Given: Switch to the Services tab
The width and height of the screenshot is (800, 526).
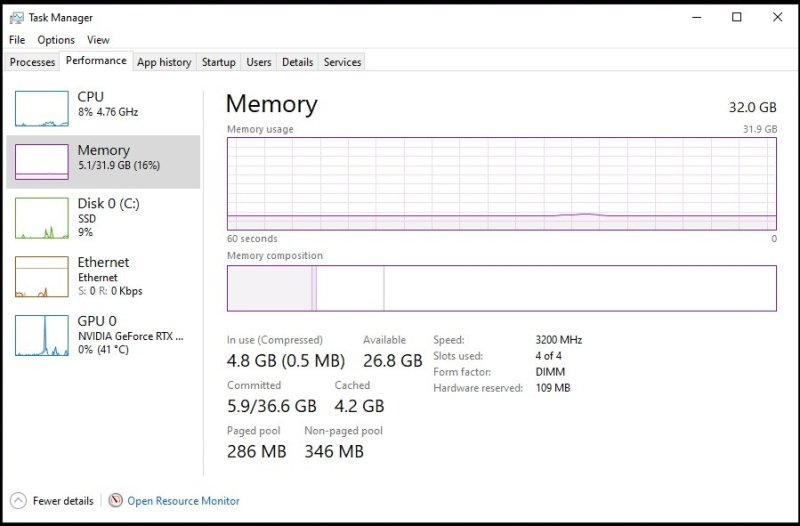Looking at the screenshot, I should (342, 62).
